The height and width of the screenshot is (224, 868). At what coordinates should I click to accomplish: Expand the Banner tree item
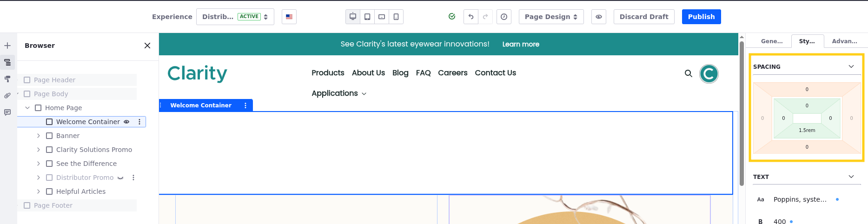pyautogui.click(x=39, y=136)
